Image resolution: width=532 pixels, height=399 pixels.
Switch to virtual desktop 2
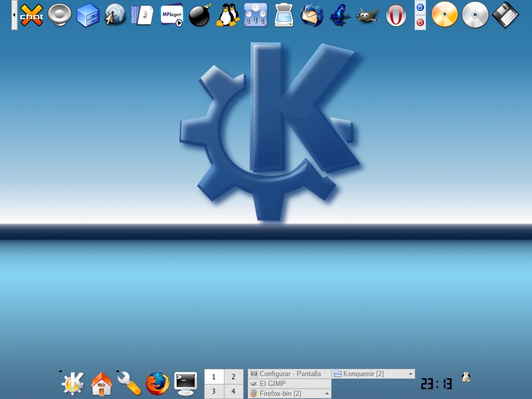[233, 377]
